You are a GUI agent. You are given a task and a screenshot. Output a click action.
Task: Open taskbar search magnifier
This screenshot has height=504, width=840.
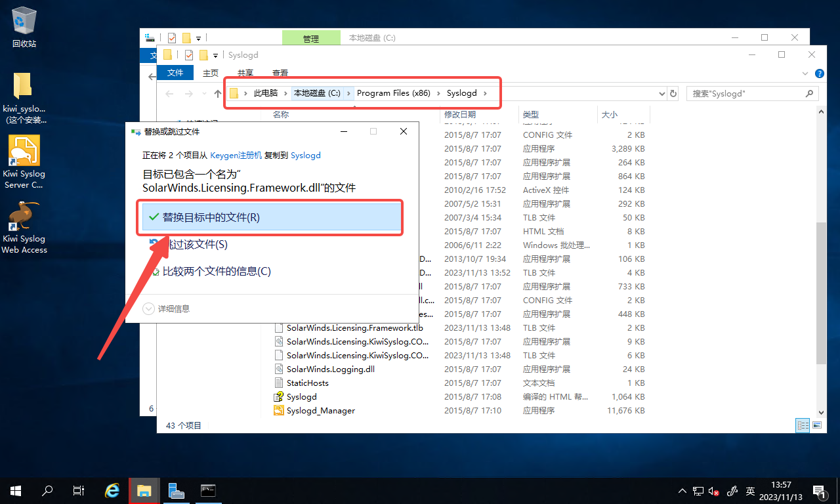pos(47,490)
